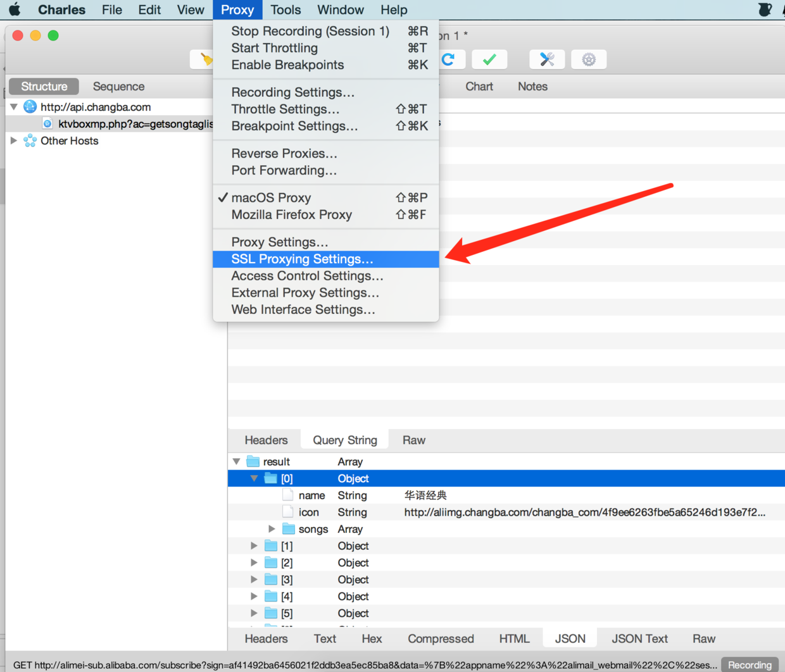Collapse the result array node
This screenshot has height=672, width=785.
point(237,461)
